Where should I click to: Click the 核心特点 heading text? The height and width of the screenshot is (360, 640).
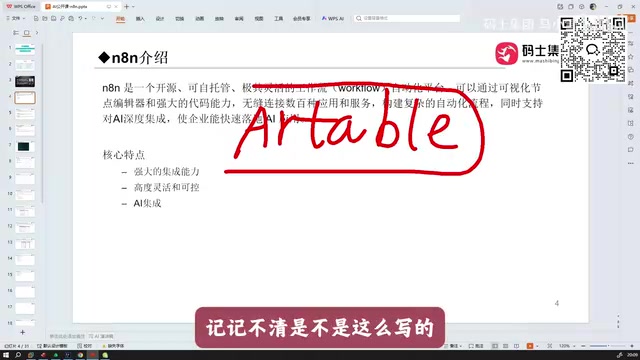[x=124, y=155]
